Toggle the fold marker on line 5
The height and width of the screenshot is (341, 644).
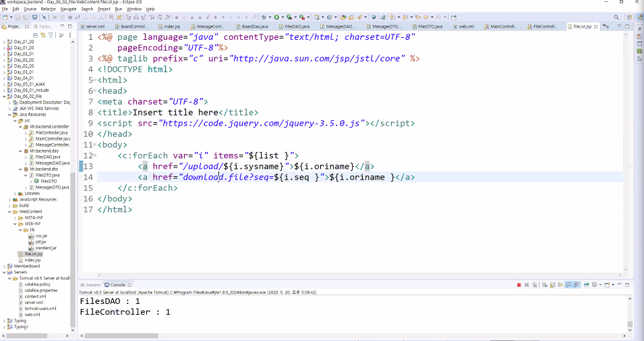tap(95, 80)
